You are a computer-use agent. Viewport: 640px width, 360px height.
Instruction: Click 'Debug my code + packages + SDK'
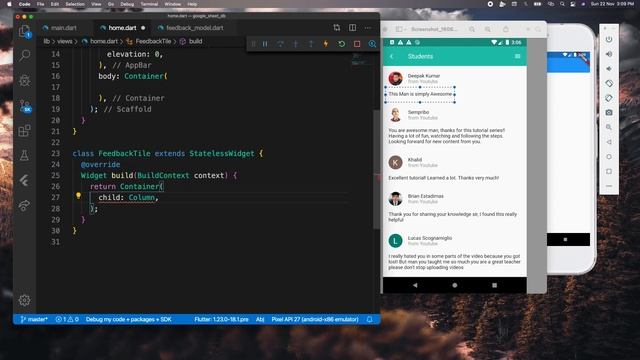pyautogui.click(x=129, y=319)
